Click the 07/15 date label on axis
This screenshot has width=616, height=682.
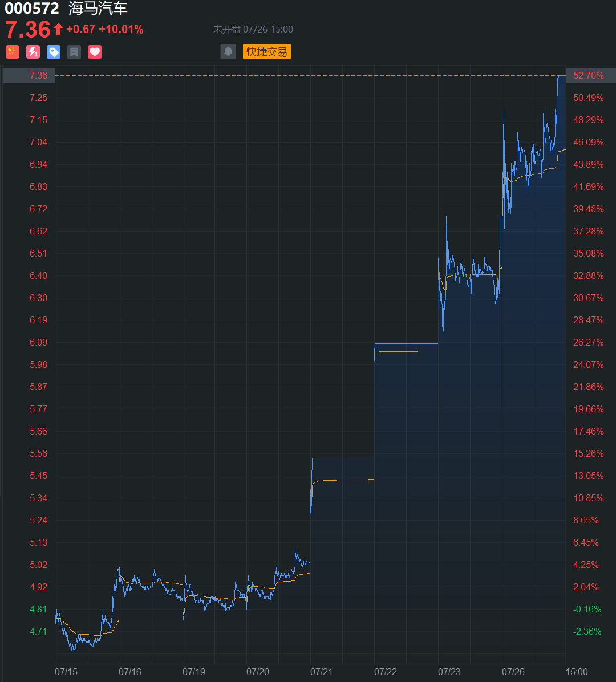tap(66, 672)
